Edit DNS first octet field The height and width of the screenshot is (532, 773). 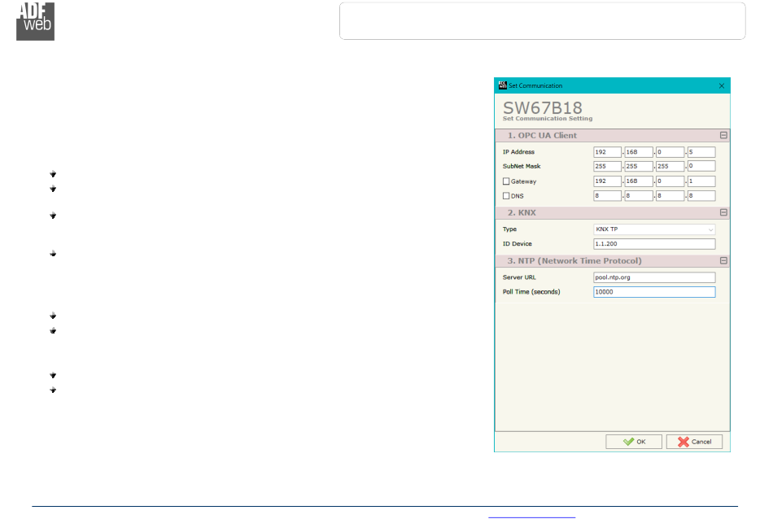[x=607, y=196]
